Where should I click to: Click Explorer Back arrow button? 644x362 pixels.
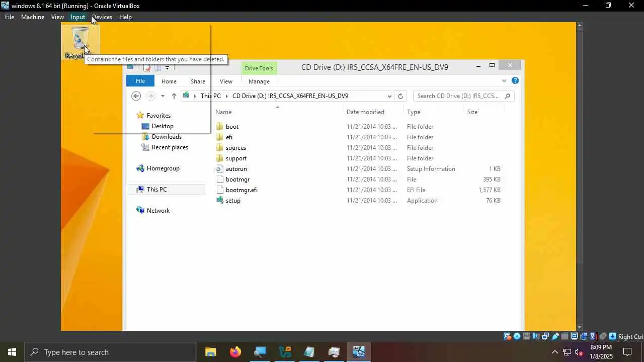[136, 96]
